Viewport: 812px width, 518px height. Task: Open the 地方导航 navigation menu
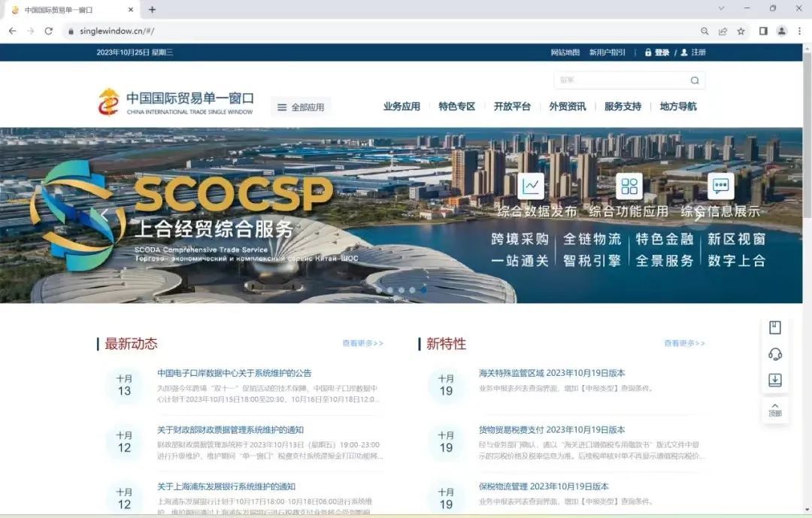(x=677, y=107)
